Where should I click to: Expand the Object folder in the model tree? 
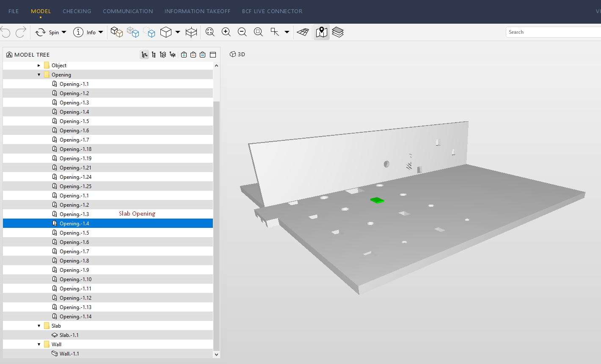click(x=39, y=65)
